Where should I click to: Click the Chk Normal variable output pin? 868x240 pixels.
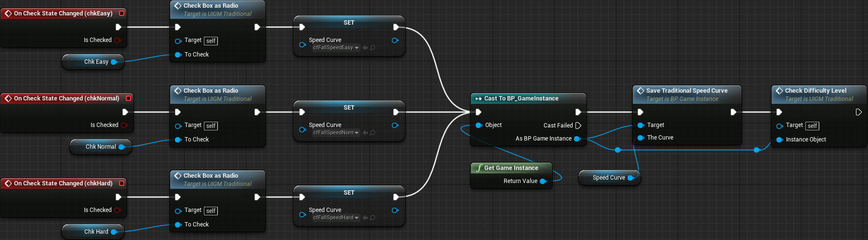[x=122, y=147]
